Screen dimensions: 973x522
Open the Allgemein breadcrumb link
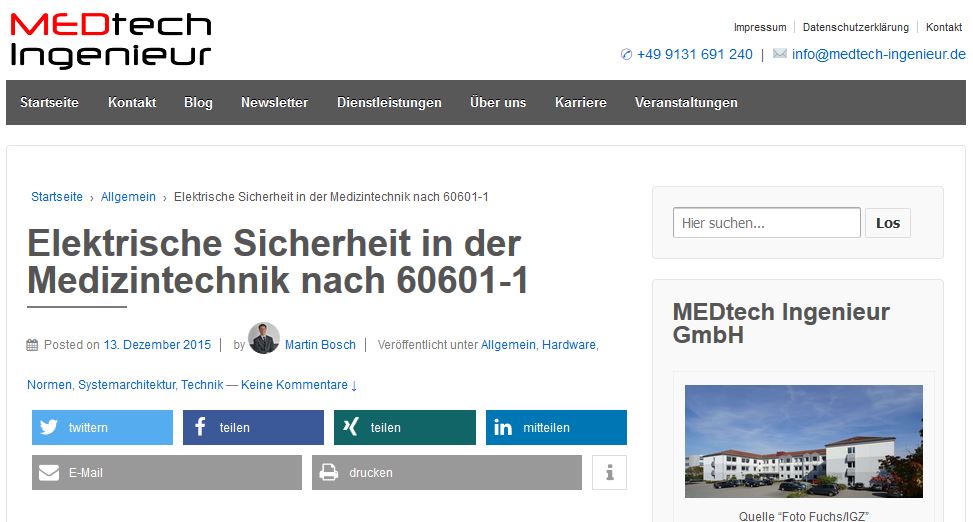(x=128, y=197)
